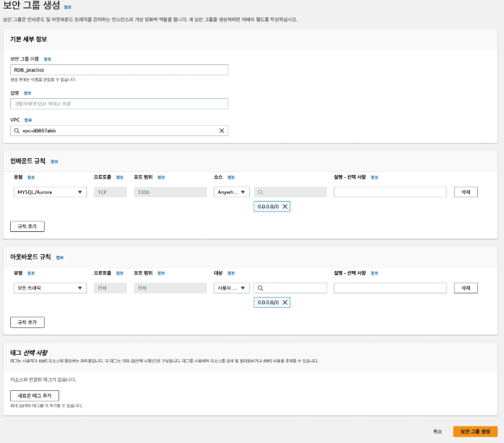Focus the outbound rule description field

click(390, 288)
